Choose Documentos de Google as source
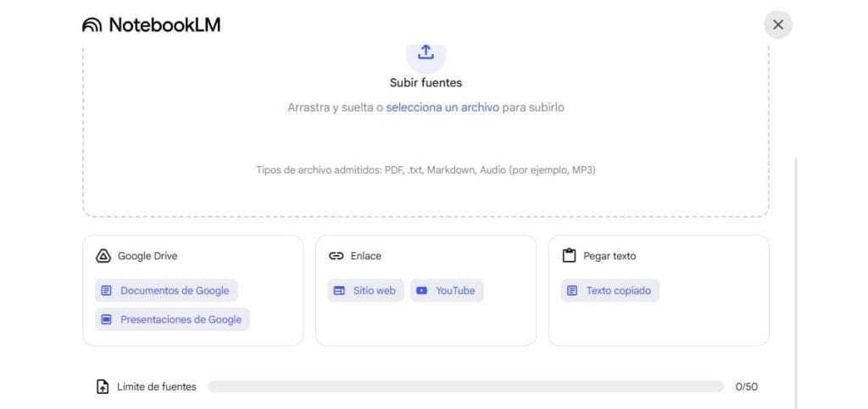This screenshot has width=868, height=409. (x=174, y=290)
